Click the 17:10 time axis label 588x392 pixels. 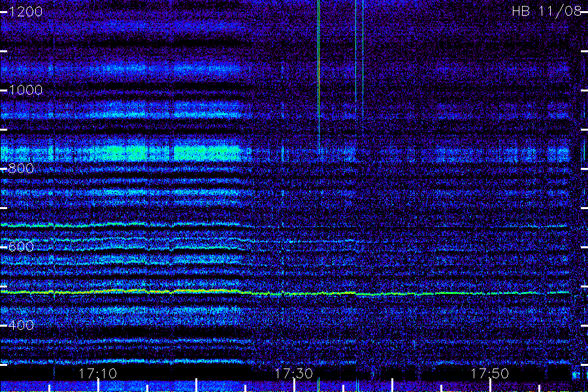coord(98,374)
